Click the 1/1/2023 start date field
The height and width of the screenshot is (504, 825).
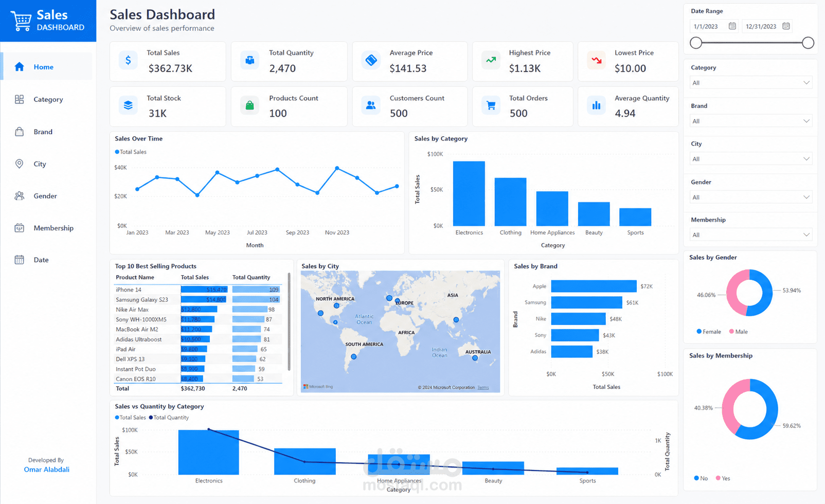pos(714,26)
